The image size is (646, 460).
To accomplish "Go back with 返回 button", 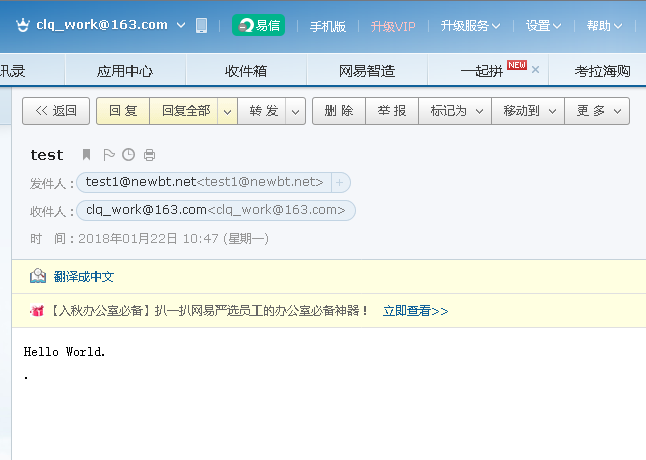I will coord(56,111).
